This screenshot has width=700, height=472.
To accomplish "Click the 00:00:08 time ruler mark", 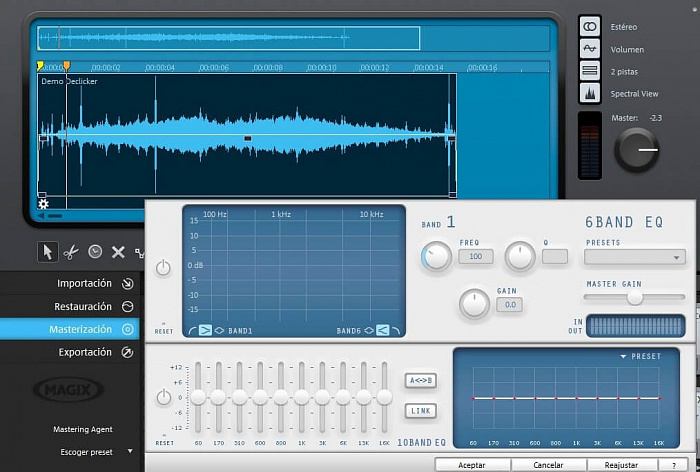I will point(268,67).
